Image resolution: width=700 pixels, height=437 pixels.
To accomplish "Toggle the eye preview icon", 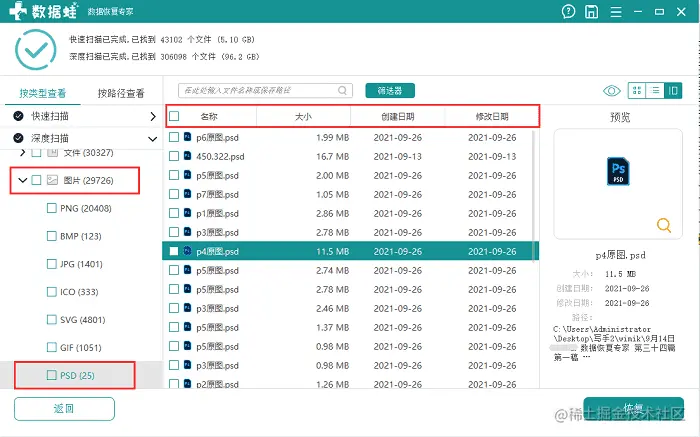I will (612, 91).
